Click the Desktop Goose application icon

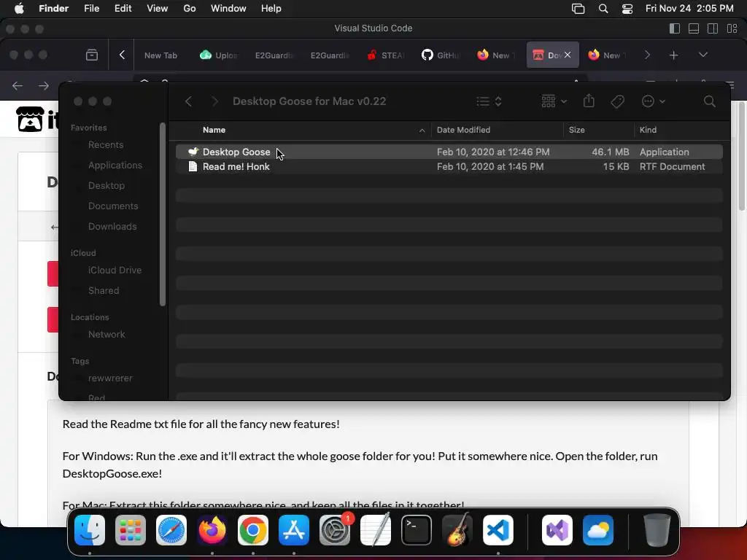pos(193,152)
